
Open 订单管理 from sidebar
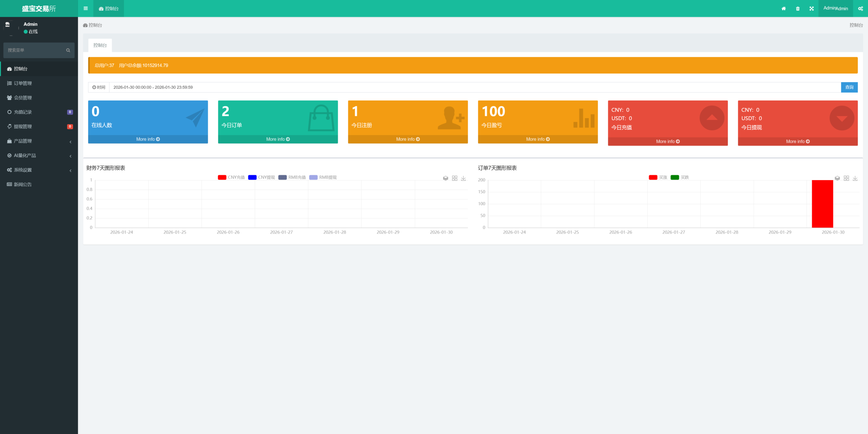coord(23,83)
